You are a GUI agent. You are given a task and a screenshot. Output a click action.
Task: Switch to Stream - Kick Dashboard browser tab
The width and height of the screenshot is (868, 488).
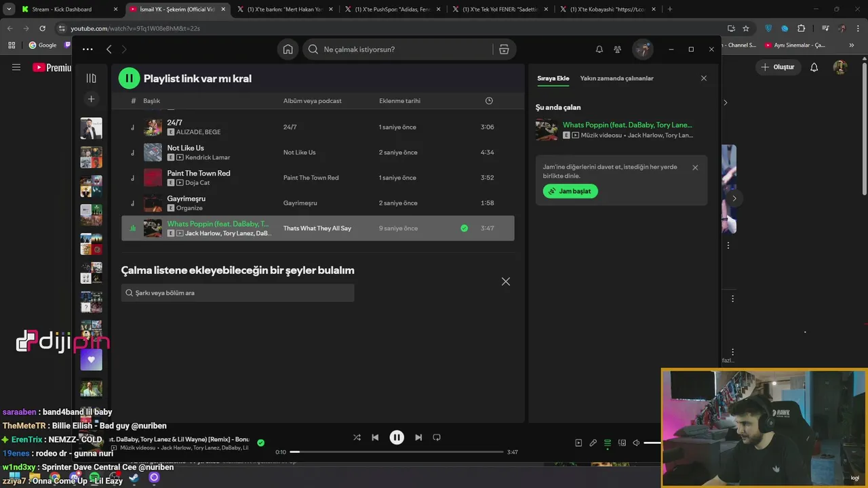pyautogui.click(x=69, y=9)
